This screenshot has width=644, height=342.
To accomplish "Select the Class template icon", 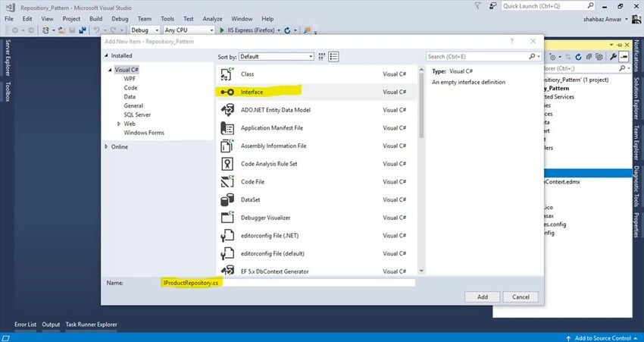I will [x=227, y=74].
